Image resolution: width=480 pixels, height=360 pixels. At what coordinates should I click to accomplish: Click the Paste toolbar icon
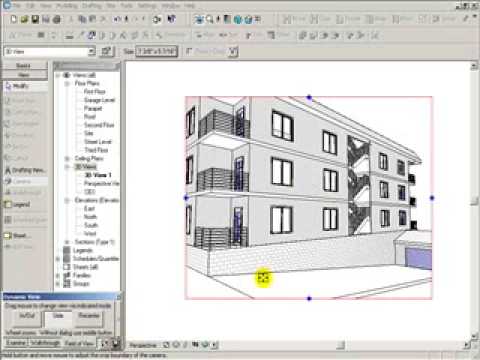pyautogui.click(x=93, y=20)
